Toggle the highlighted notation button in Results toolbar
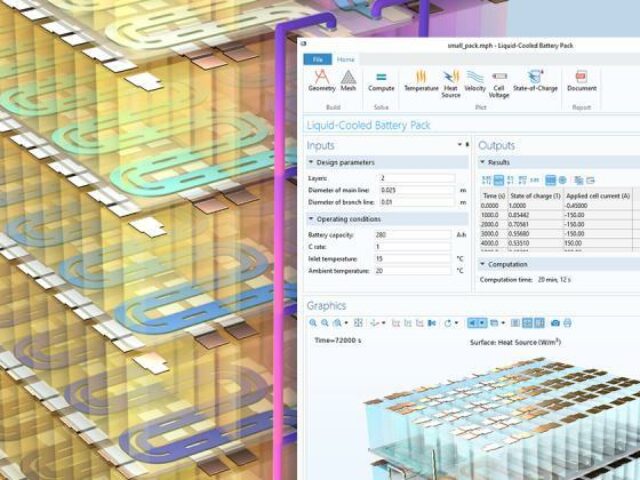This screenshot has height=480, width=640. coord(498,180)
